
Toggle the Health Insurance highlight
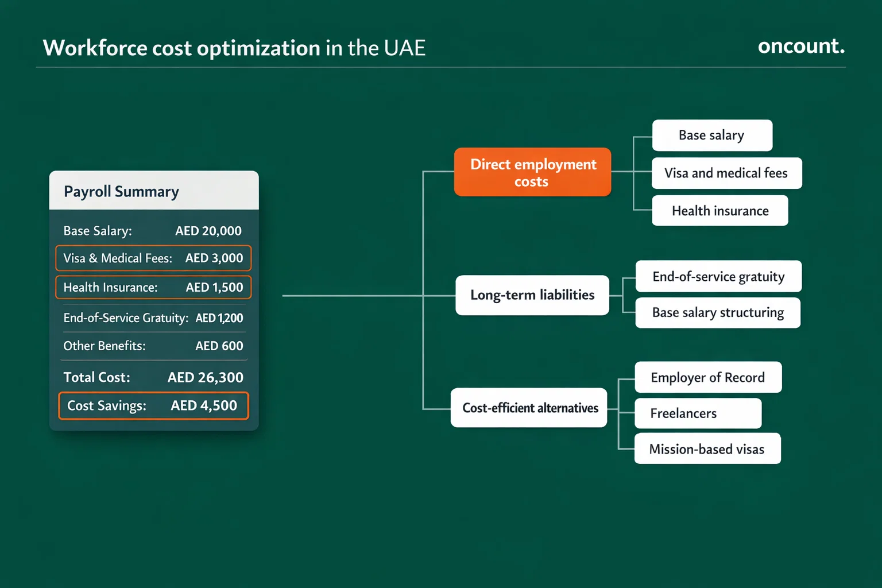coord(153,287)
